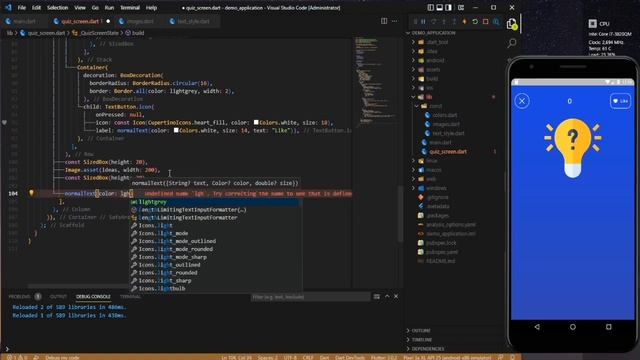
Task: Click the white color swatch on heart_fill Icon line
Action: coord(256,122)
